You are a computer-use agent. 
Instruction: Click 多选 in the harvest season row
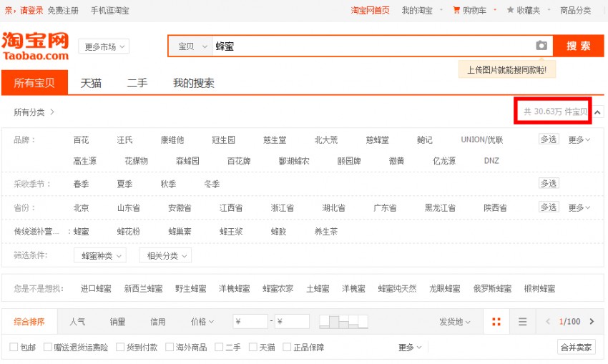coord(549,183)
